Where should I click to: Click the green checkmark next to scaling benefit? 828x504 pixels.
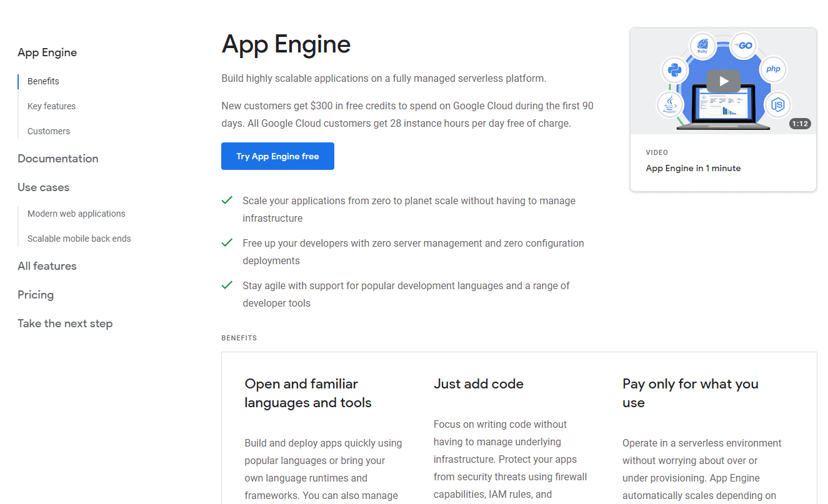(x=227, y=200)
